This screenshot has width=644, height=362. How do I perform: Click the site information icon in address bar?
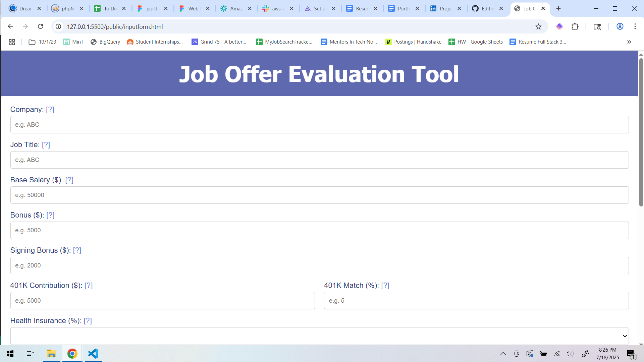[x=58, y=26]
